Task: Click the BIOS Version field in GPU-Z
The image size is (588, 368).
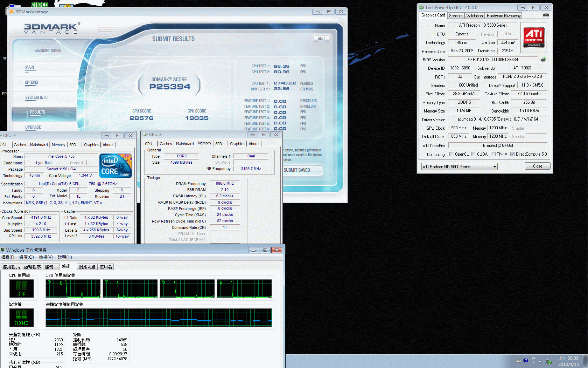Action: pos(493,60)
